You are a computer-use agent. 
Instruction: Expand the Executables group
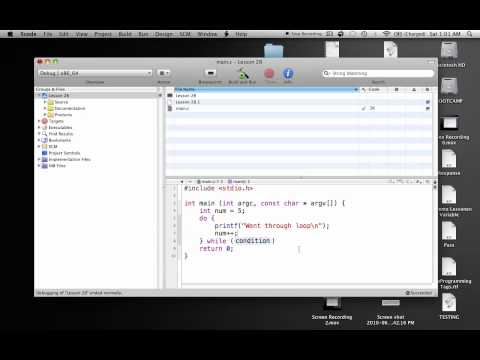[x=39, y=127]
